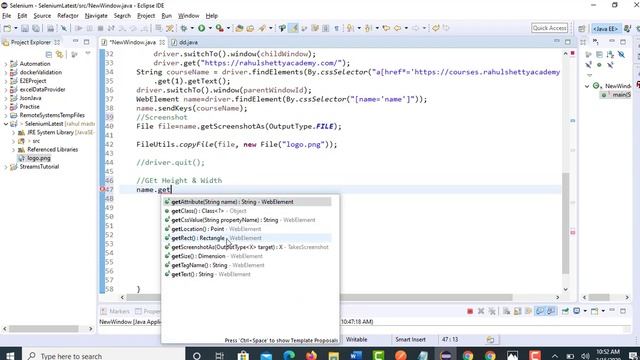Open the File menu
The width and height of the screenshot is (640, 360).
[7, 16]
